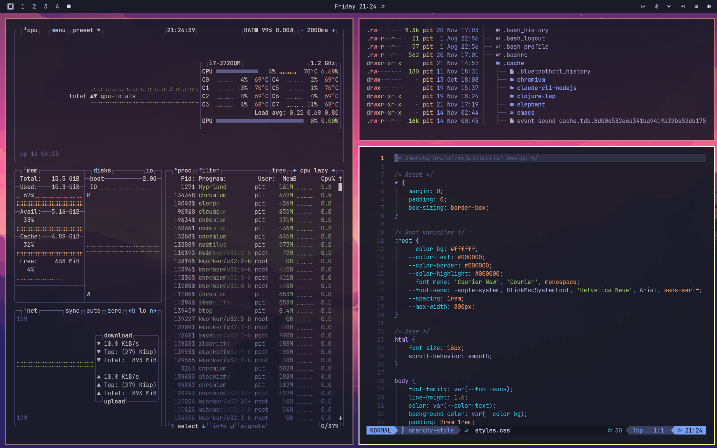Viewport: 717px width, 448px height.
Task: Click the chromium folder icon in tree
Action: pos(512,80)
